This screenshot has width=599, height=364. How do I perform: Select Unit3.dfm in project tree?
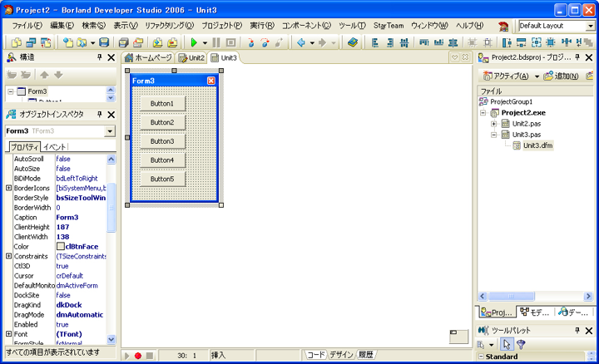[537, 145]
